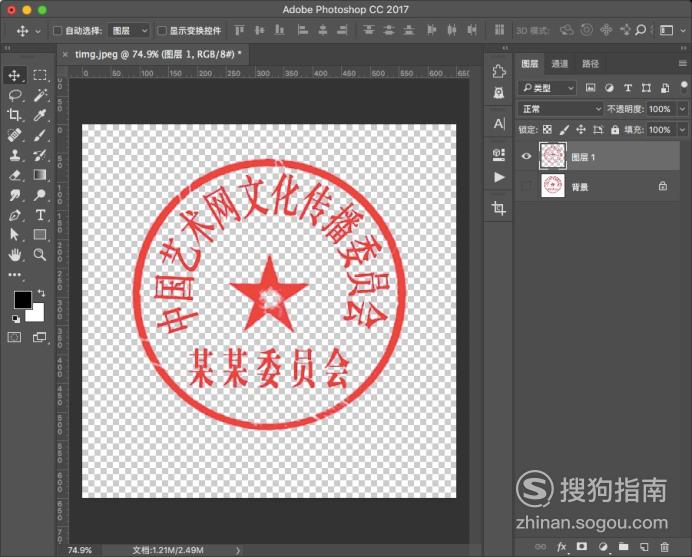Open the Move tool preset picker arrow
Viewport: 692px width, 557px height.
(38, 31)
